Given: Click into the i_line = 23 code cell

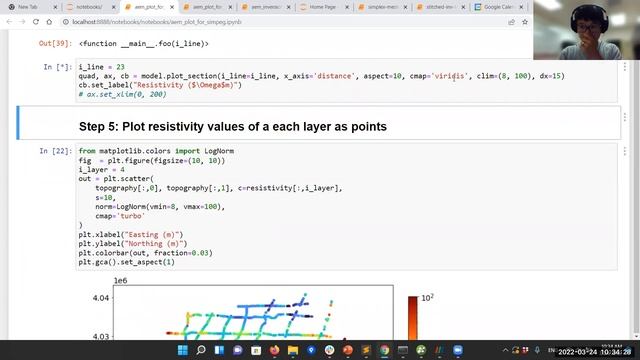Looking at the screenshot, I should click(x=346, y=80).
